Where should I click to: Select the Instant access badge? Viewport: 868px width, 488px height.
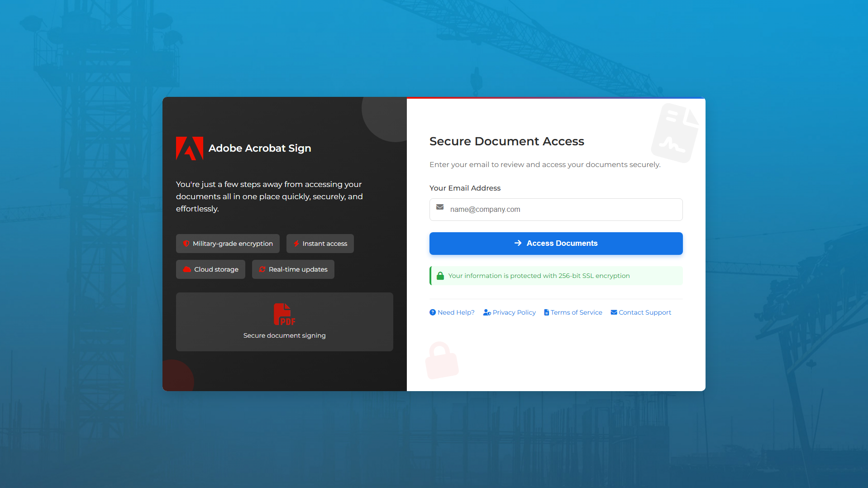click(x=320, y=244)
